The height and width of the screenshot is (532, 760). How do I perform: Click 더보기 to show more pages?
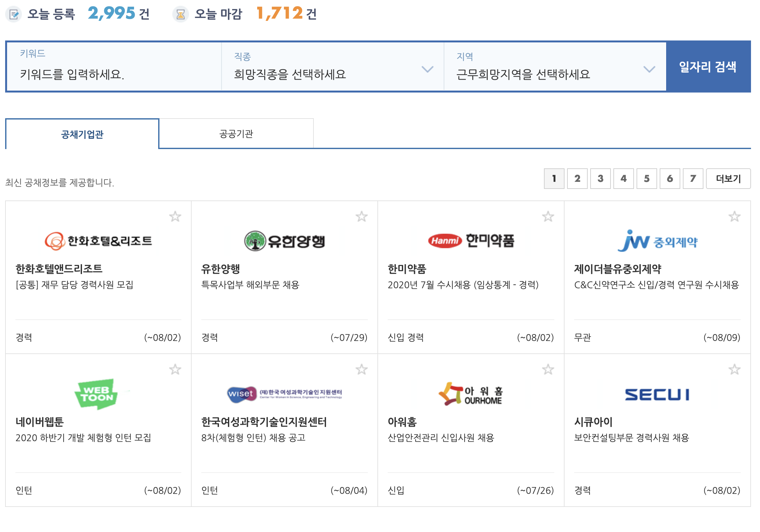point(728,179)
